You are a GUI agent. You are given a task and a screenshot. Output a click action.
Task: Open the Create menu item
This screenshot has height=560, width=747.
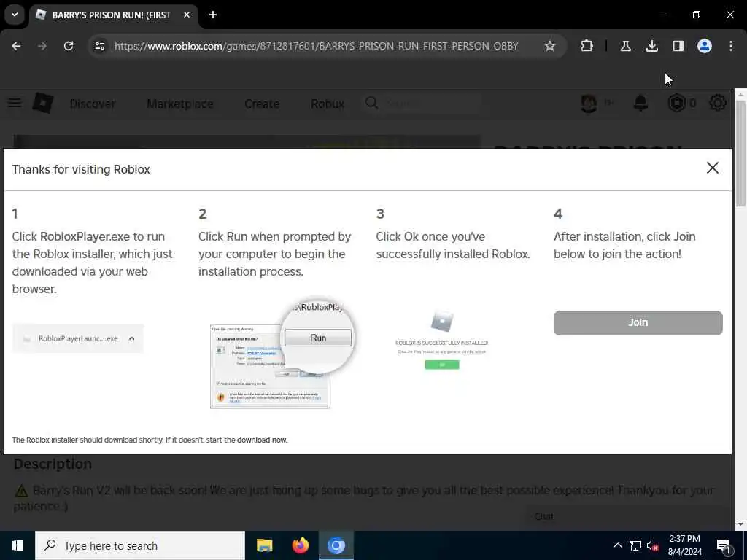262,104
